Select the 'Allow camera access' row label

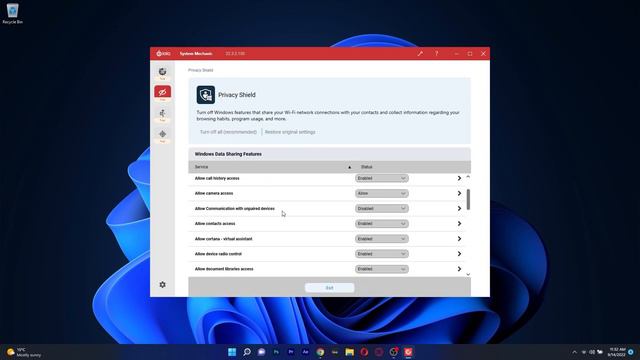click(x=214, y=193)
